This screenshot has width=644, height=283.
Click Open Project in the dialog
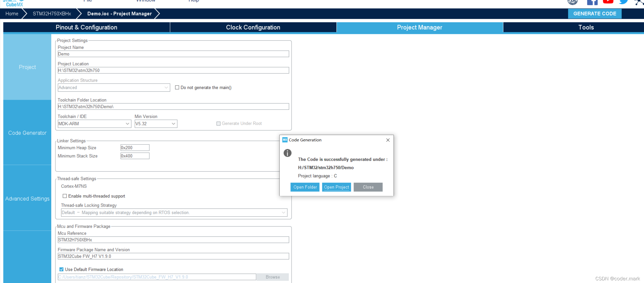pyautogui.click(x=336, y=187)
